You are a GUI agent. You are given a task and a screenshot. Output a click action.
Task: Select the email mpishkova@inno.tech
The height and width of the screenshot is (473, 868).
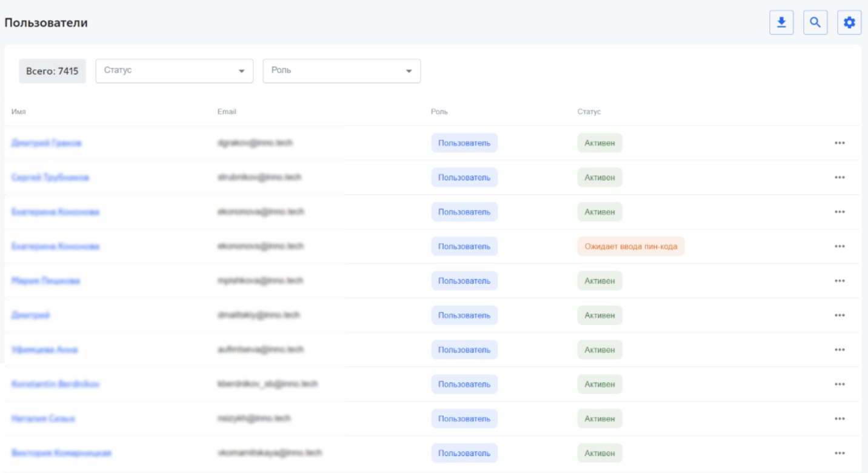click(260, 280)
